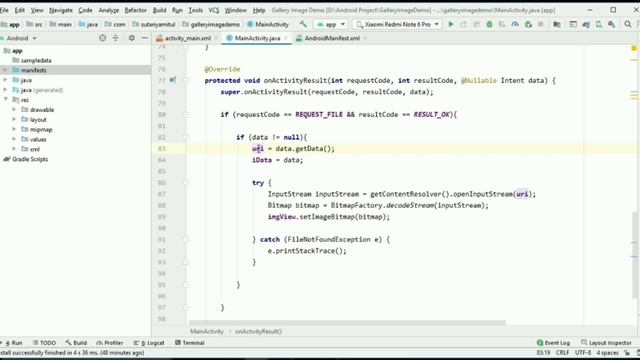Expand the values folder
The width and height of the screenshot is (640, 360).
14,139
